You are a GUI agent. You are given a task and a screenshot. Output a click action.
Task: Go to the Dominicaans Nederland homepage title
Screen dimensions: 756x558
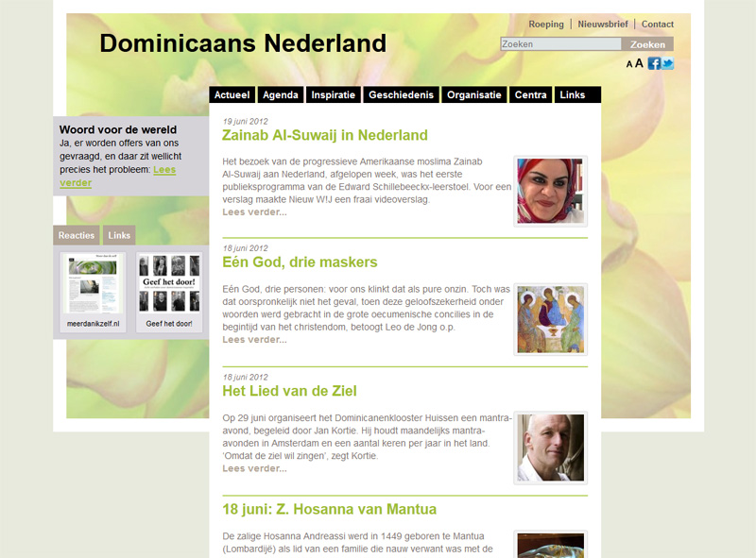pos(243,43)
